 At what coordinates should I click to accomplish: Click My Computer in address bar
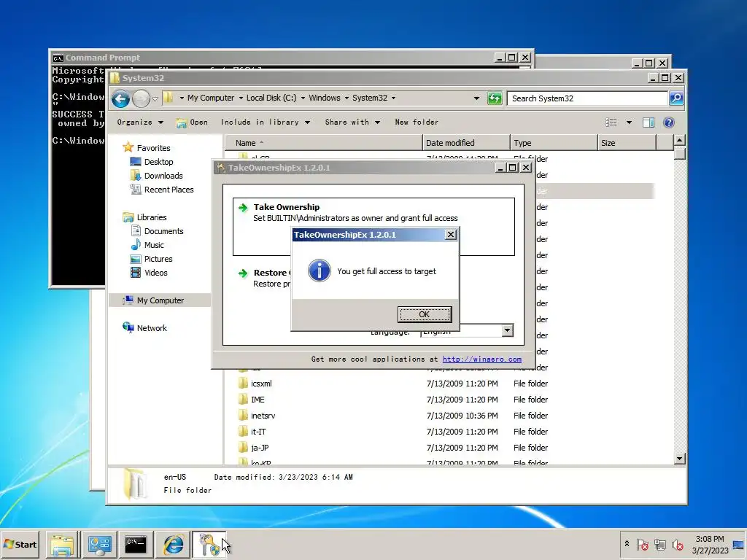pos(211,98)
